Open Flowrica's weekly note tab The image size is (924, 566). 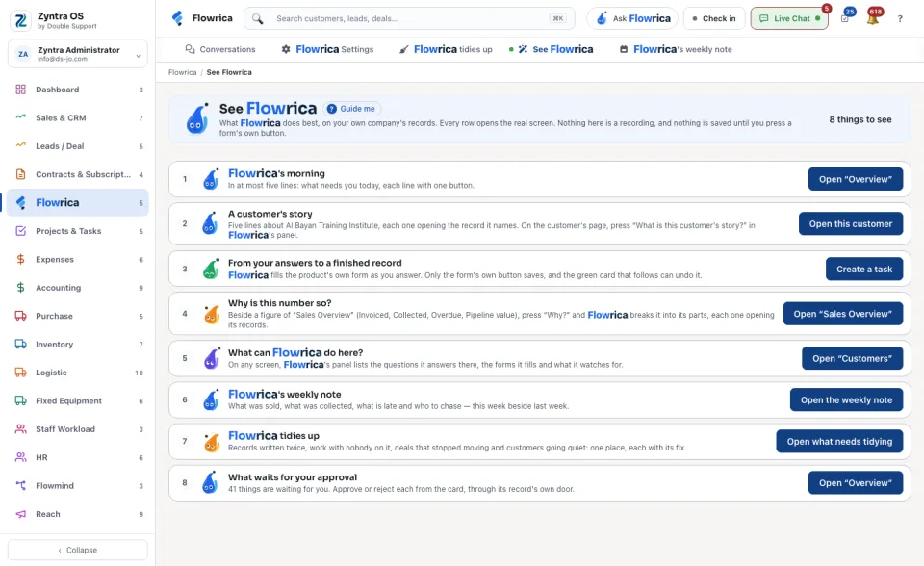click(676, 49)
